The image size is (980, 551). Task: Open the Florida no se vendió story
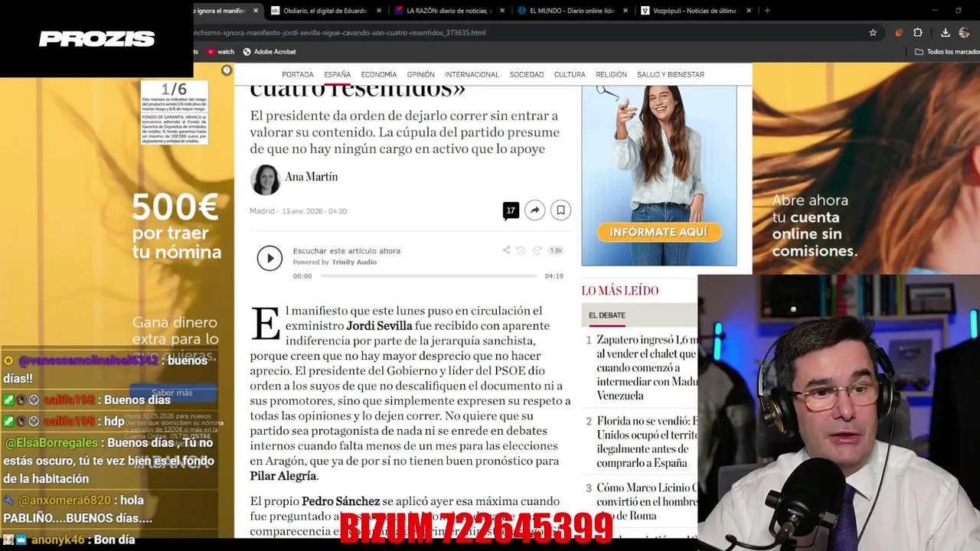point(647,442)
